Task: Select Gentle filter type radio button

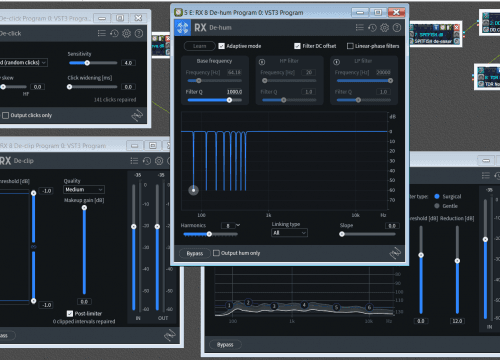Action: coord(437,206)
